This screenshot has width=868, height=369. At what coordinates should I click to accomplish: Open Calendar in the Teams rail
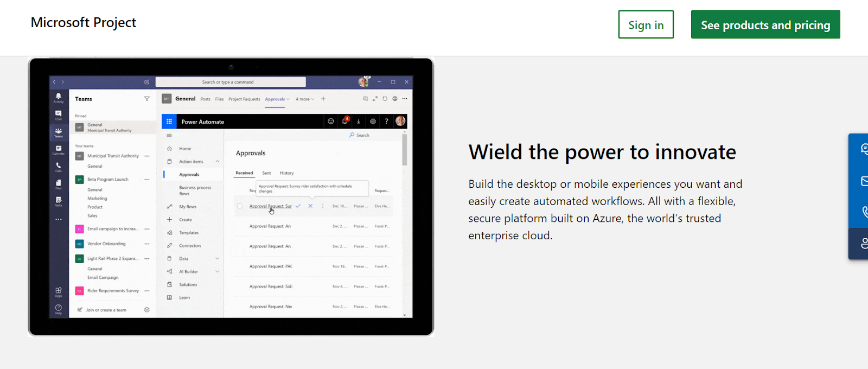[59, 150]
